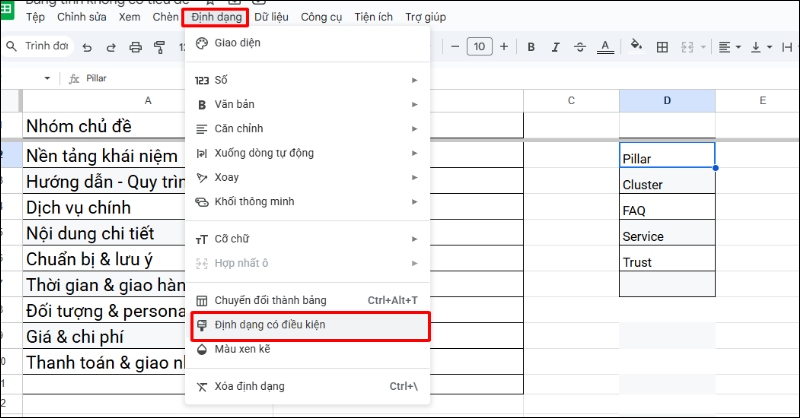Open the Trợ giúp menu

[426, 17]
